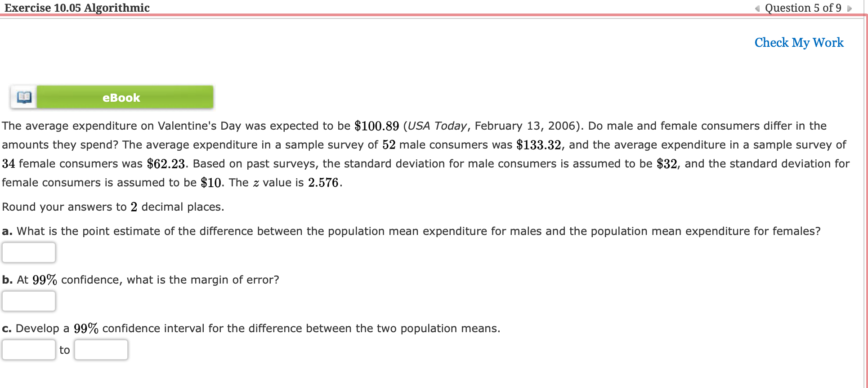Focus the point estimate answer box for part a
The image size is (868, 388).
(28, 252)
